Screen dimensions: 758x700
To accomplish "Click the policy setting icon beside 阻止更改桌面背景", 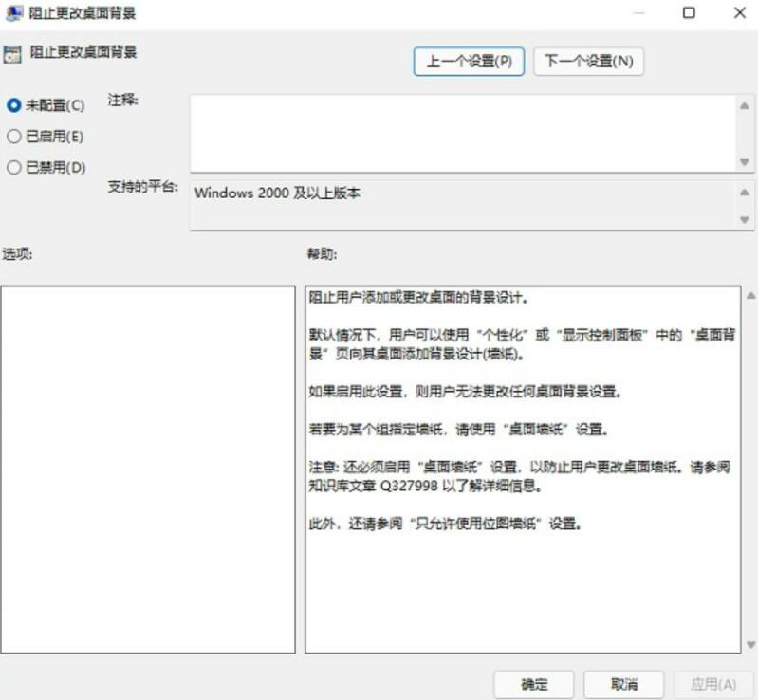I will (x=12, y=54).
